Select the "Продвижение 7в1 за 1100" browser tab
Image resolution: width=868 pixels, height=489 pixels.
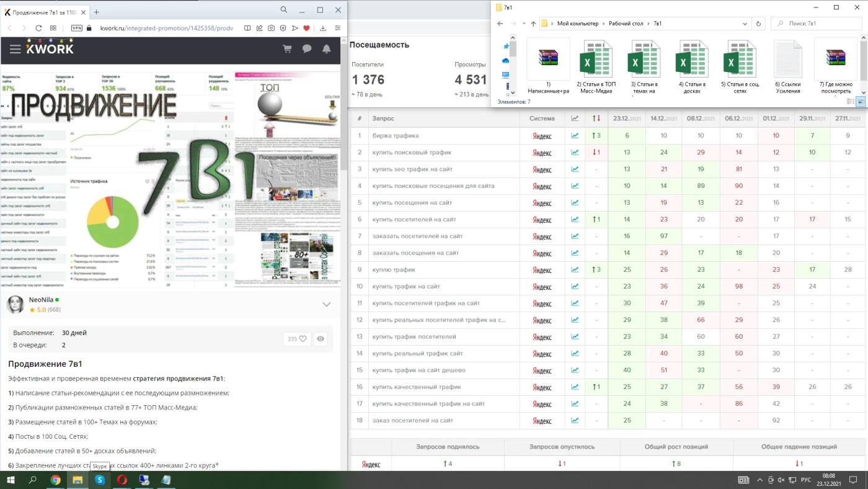tap(45, 12)
